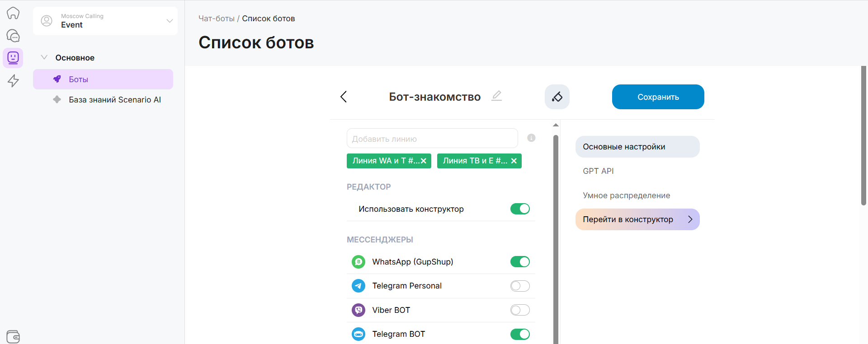Viewport: 868px width, 344px height.
Task: Select the GPT API settings tab
Action: (x=598, y=171)
